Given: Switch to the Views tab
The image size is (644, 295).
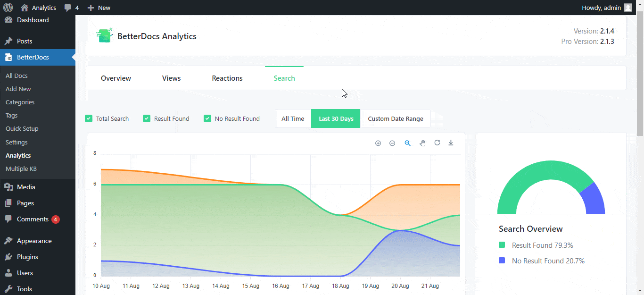Looking at the screenshot, I should 171,78.
